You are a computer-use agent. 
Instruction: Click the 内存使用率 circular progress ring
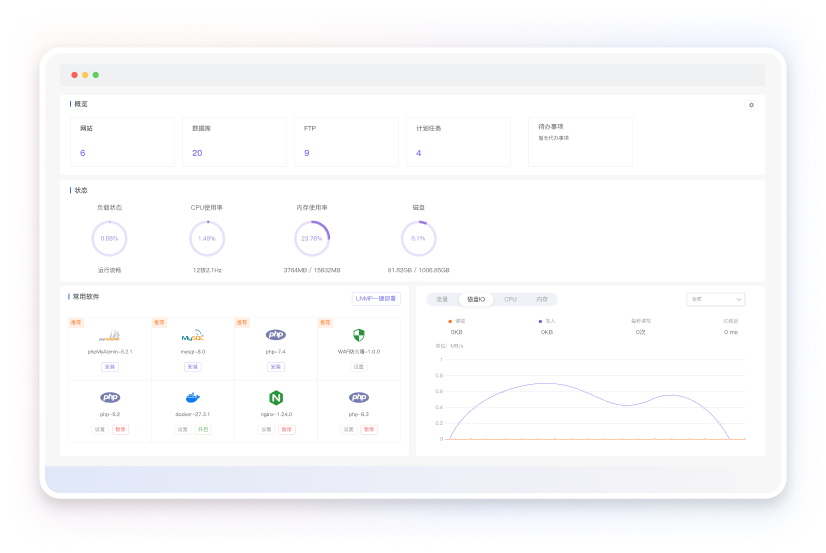coord(312,239)
